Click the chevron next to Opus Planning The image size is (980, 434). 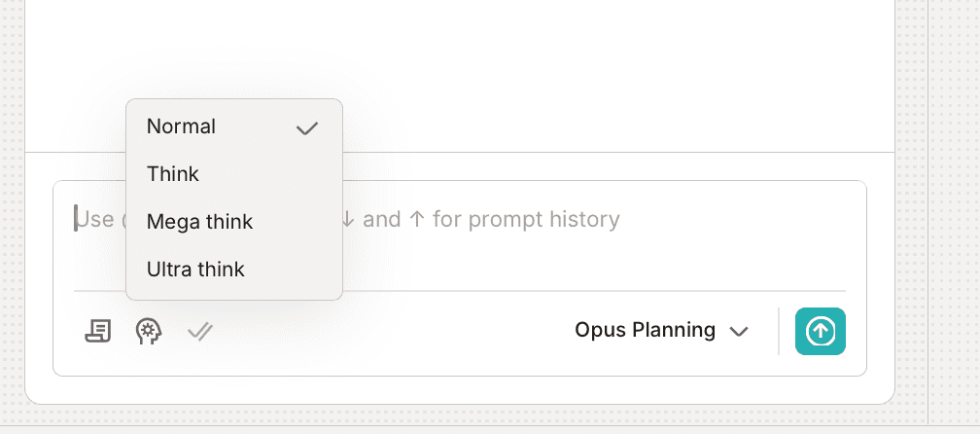pyautogui.click(x=739, y=332)
